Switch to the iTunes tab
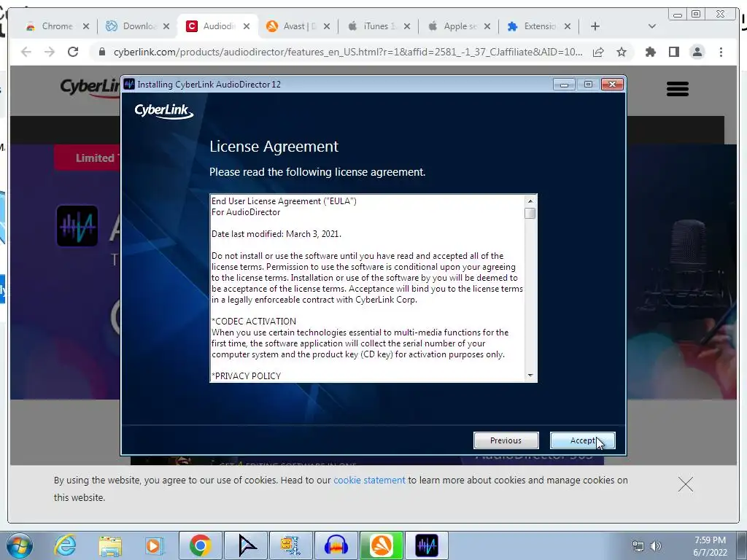 click(379, 26)
